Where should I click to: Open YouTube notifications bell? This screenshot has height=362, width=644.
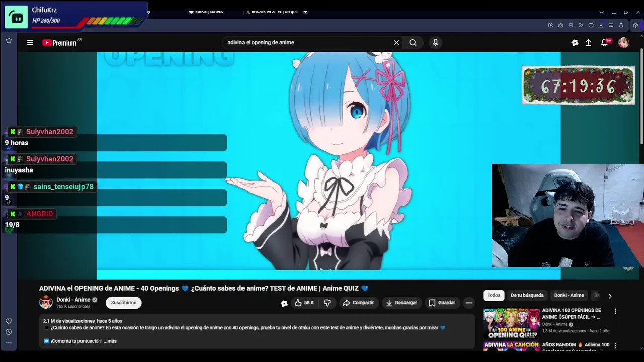coord(605,42)
